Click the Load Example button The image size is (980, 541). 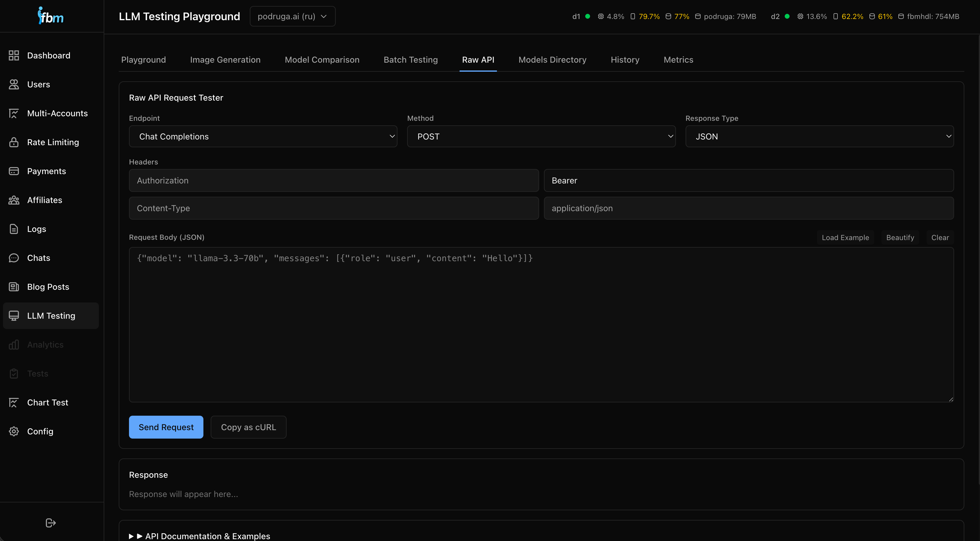point(845,238)
